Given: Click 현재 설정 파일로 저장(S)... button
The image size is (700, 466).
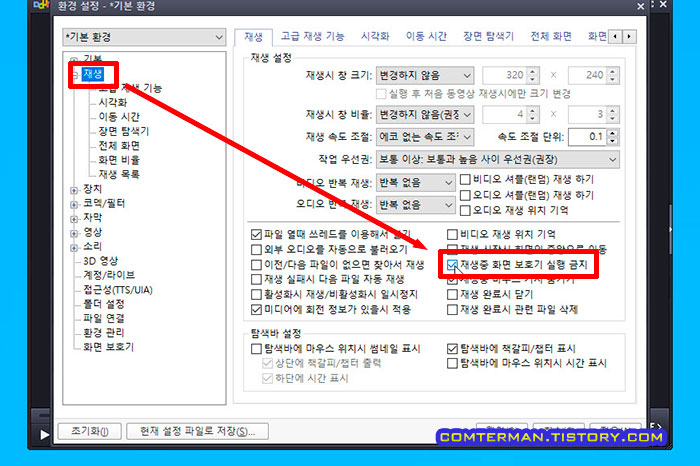Looking at the screenshot, I should point(197,431).
